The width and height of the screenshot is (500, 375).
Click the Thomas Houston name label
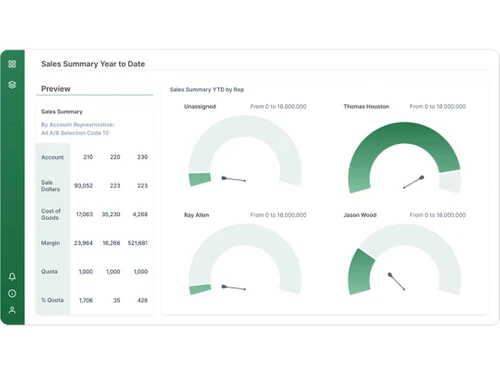366,107
